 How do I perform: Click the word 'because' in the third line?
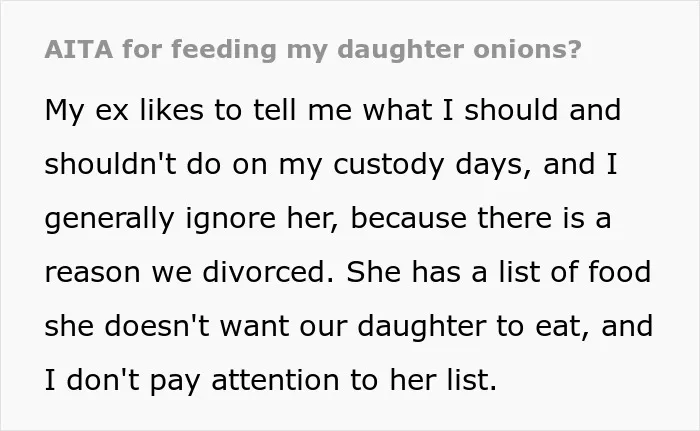408,218
